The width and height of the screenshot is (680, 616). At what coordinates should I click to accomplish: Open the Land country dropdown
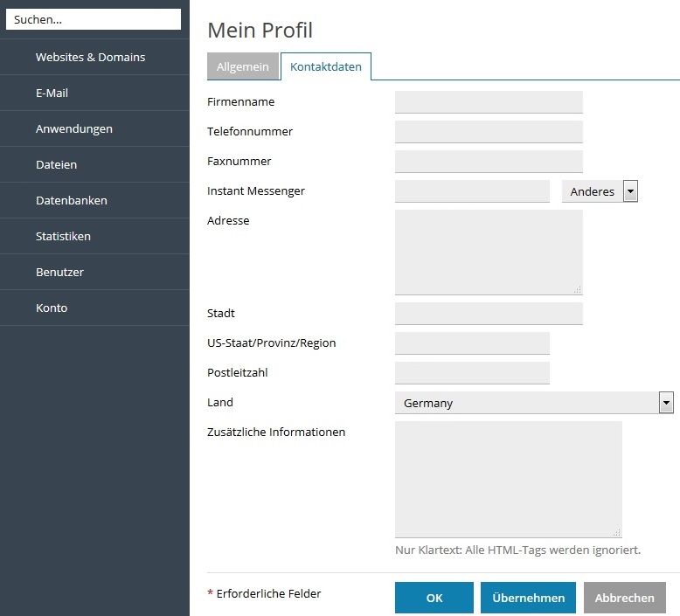tap(534, 403)
